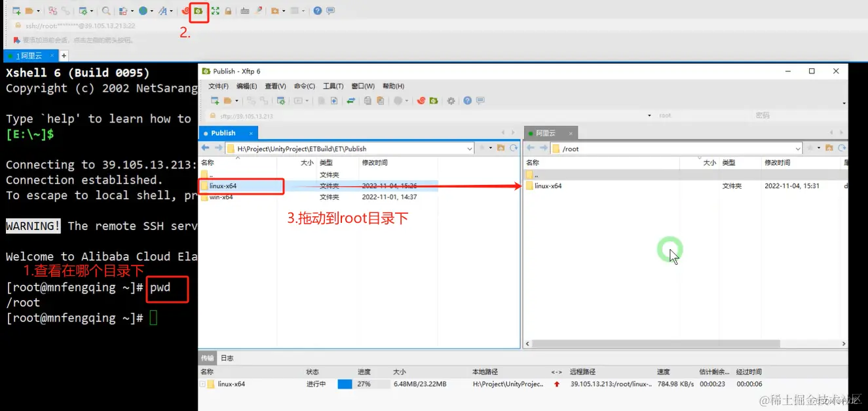868x411 pixels.
Task: Click the keyboard mapping icon in Xshell toolbar
Action: click(245, 11)
